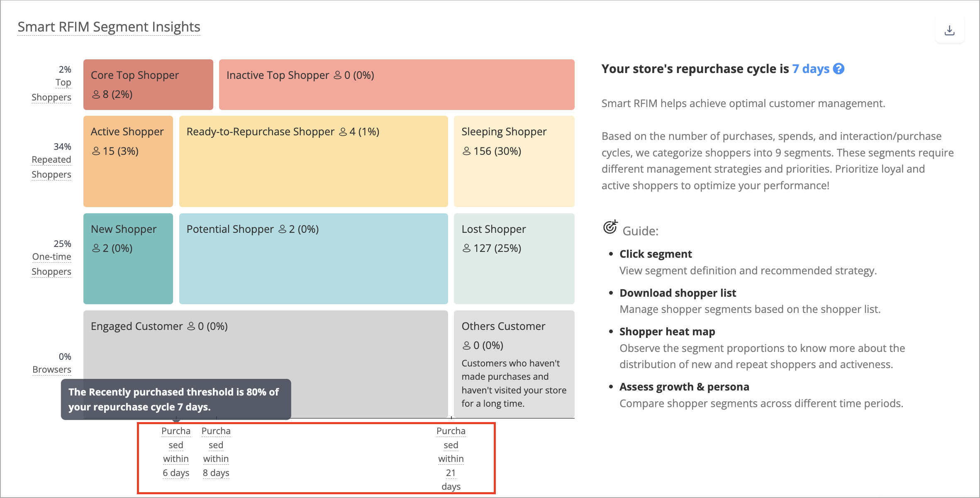This screenshot has height=498, width=980.
Task: Select the New Shopper segment tile
Action: tap(128, 259)
